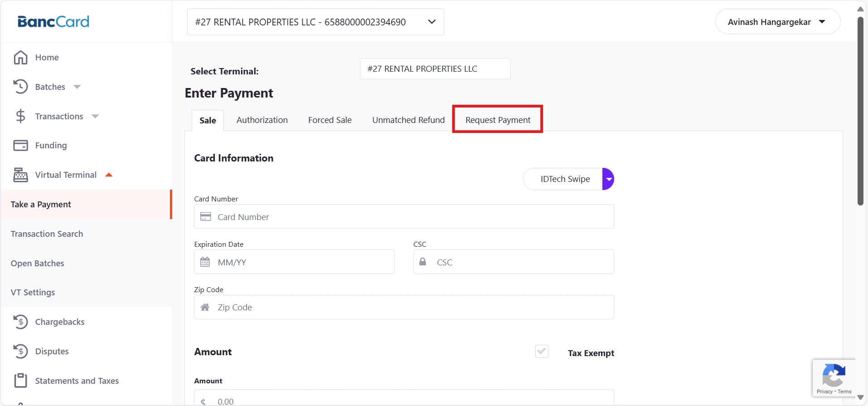Open the IDTech Swipe dropdown arrow
868x406 pixels.
(608, 179)
